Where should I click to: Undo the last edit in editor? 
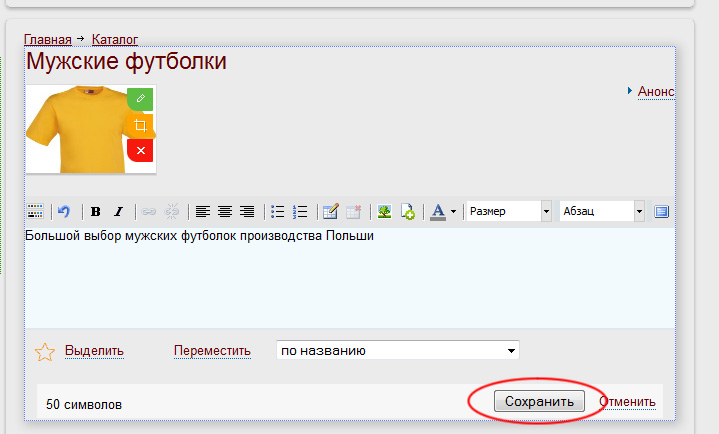click(x=64, y=211)
